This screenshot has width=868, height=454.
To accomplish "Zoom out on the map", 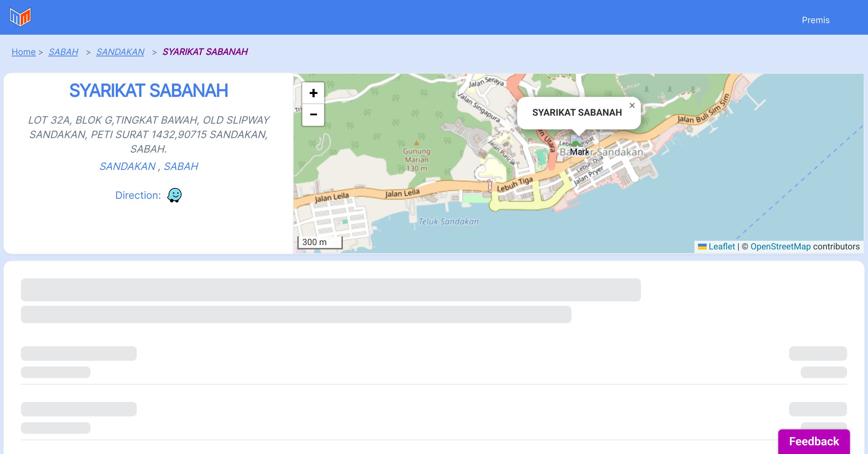I will 313,115.
